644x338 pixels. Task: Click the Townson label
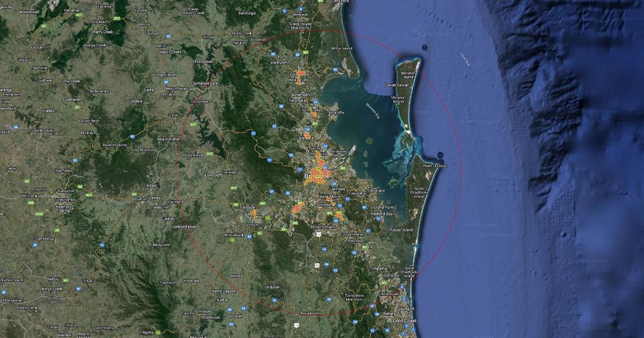[167, 282]
